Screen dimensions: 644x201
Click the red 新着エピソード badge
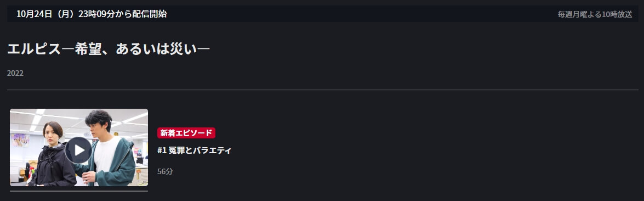pyautogui.click(x=186, y=133)
